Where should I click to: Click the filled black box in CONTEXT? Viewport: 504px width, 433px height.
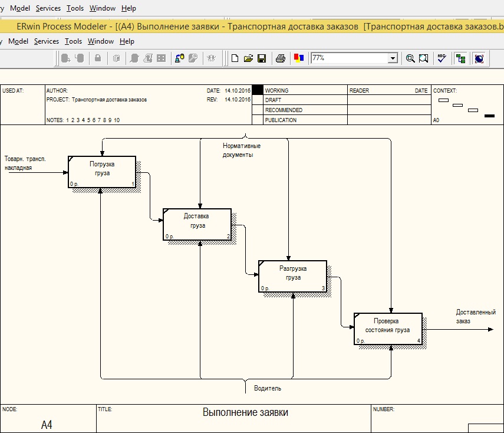[x=489, y=116]
